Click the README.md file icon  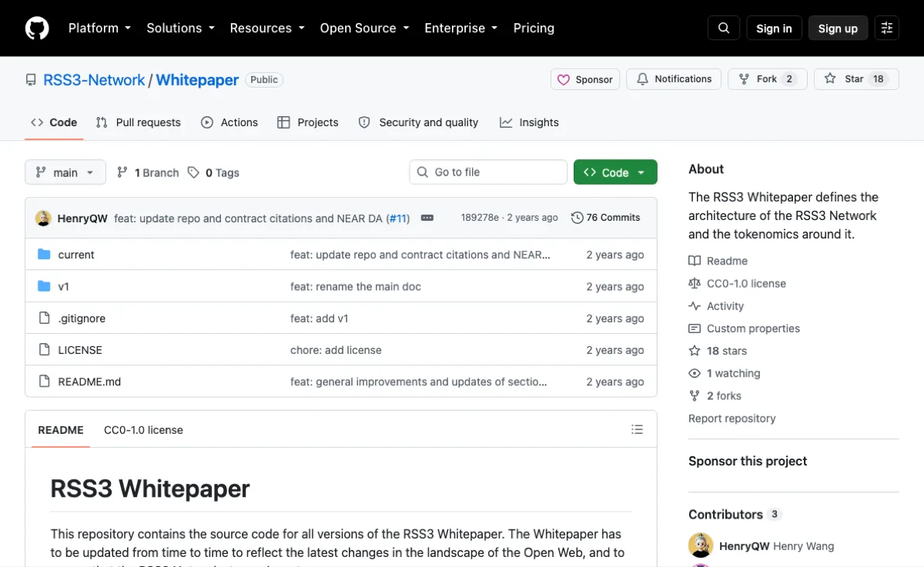point(44,381)
